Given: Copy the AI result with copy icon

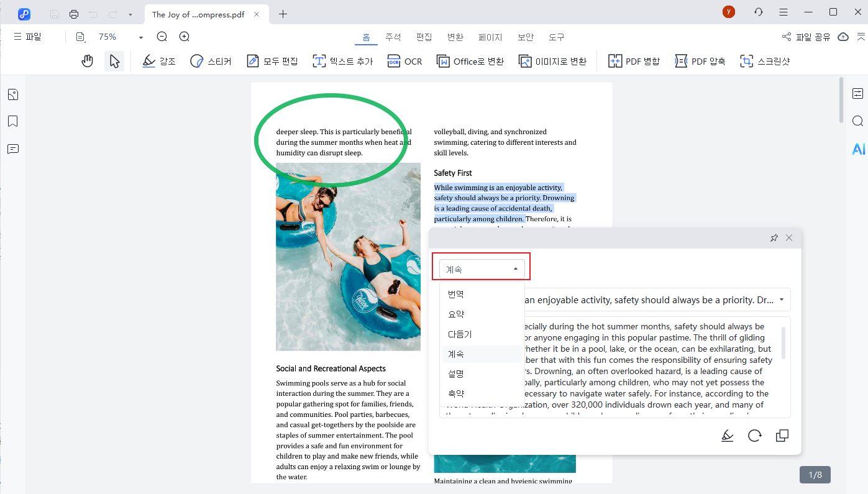Looking at the screenshot, I should tap(782, 436).
